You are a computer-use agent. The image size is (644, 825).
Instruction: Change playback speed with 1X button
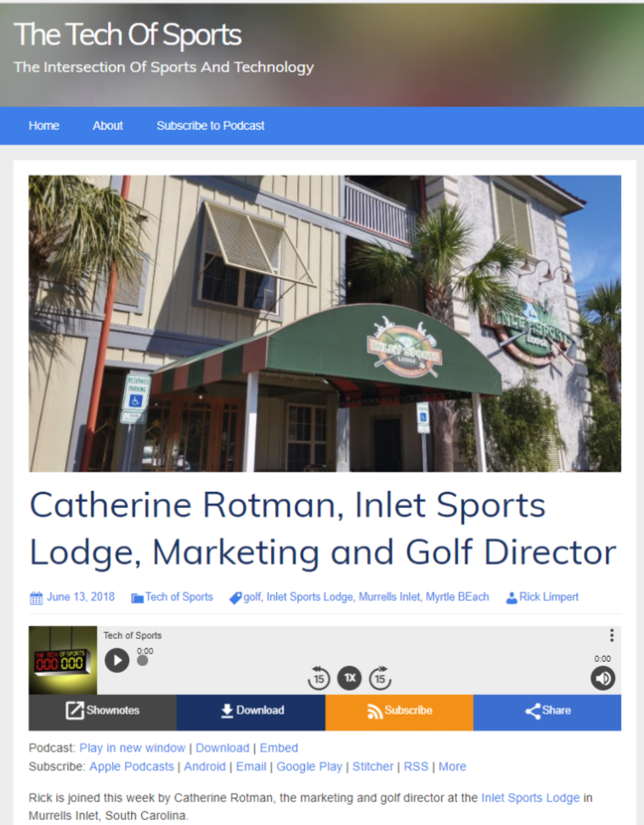[349, 678]
